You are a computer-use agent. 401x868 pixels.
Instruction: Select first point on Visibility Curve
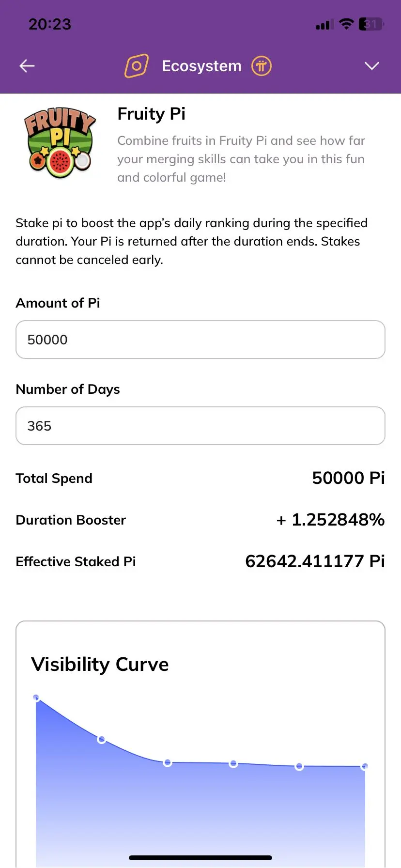[x=36, y=698]
